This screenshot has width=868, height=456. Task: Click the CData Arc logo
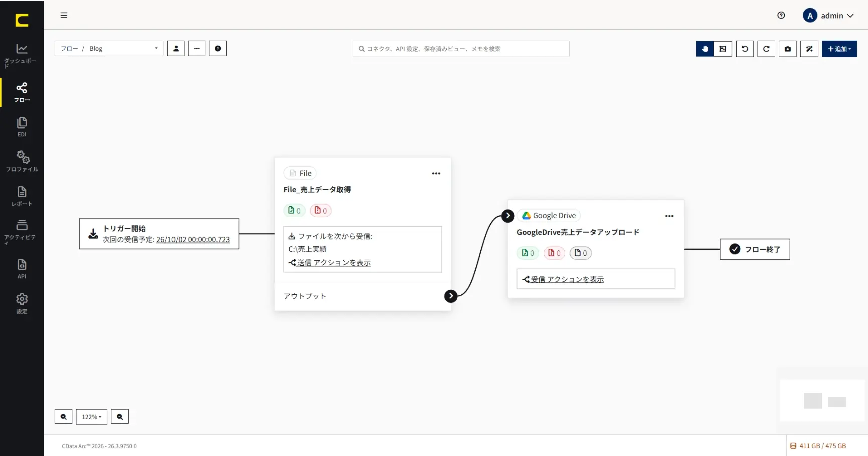coord(22,20)
